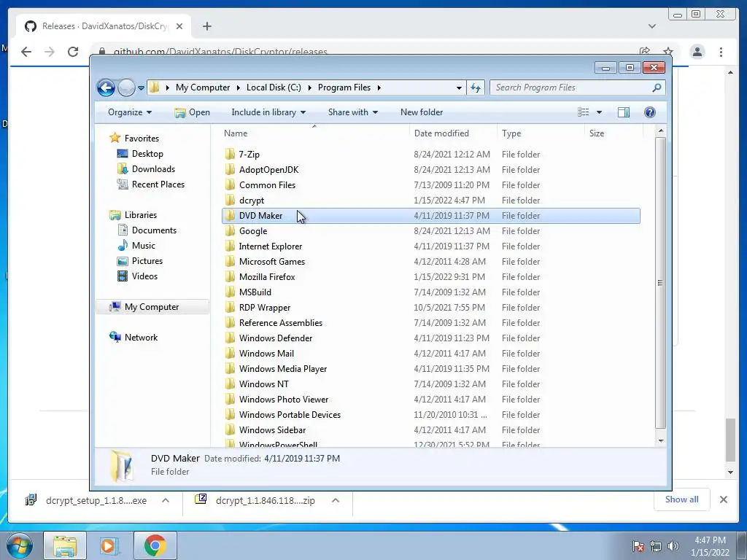Screen dimensions: 747x560
Task: Select Windows Photo Viewer folder name
Action: 284,399
